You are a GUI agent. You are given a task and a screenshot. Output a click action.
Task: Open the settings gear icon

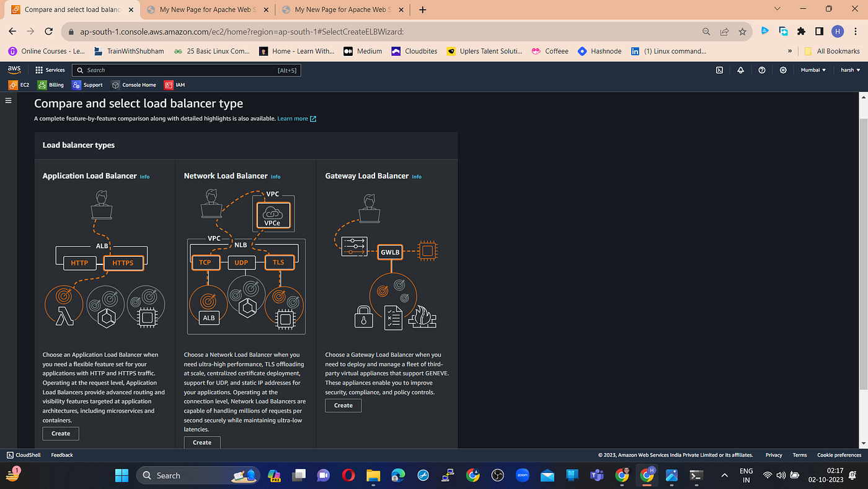tap(782, 70)
